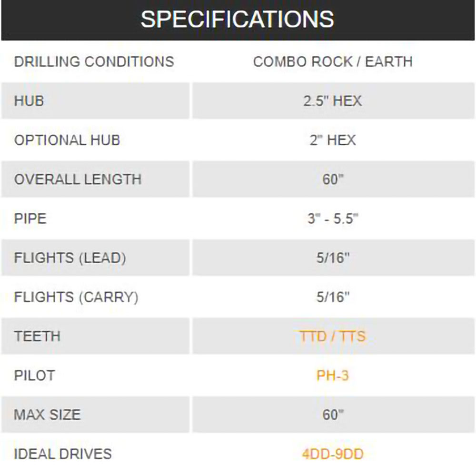Click the COMBO ROCK / EARTH value
This screenshot has width=476, height=476.
332,62
